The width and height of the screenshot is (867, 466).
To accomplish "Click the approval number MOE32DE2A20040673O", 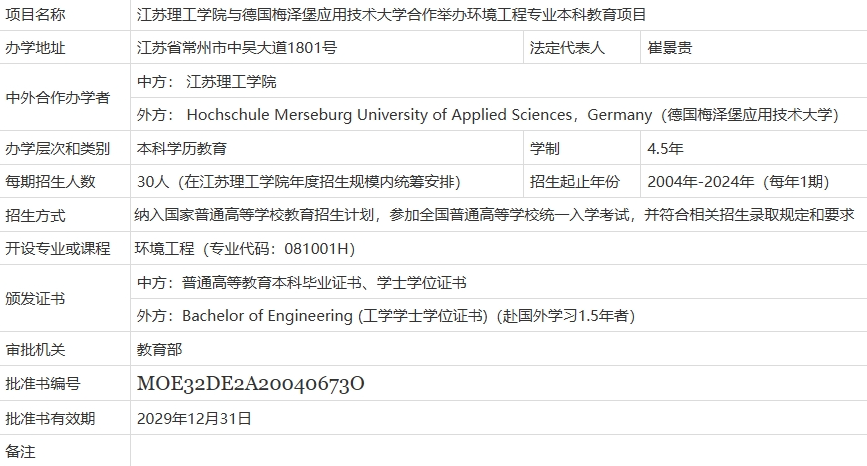I will (250, 384).
